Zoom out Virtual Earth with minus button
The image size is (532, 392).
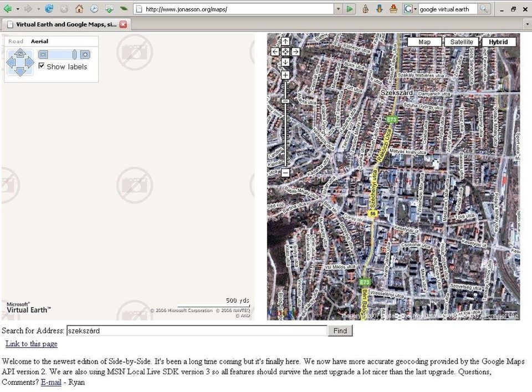click(43, 54)
